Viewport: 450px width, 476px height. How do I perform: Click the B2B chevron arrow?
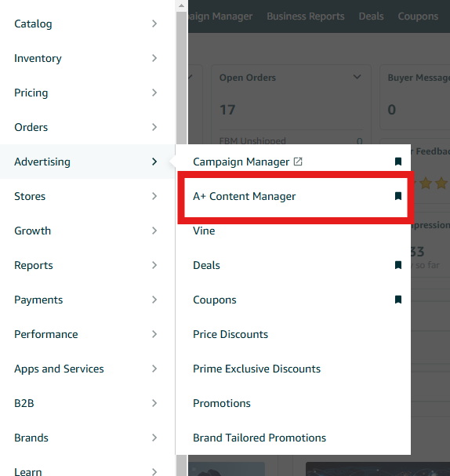click(x=154, y=403)
